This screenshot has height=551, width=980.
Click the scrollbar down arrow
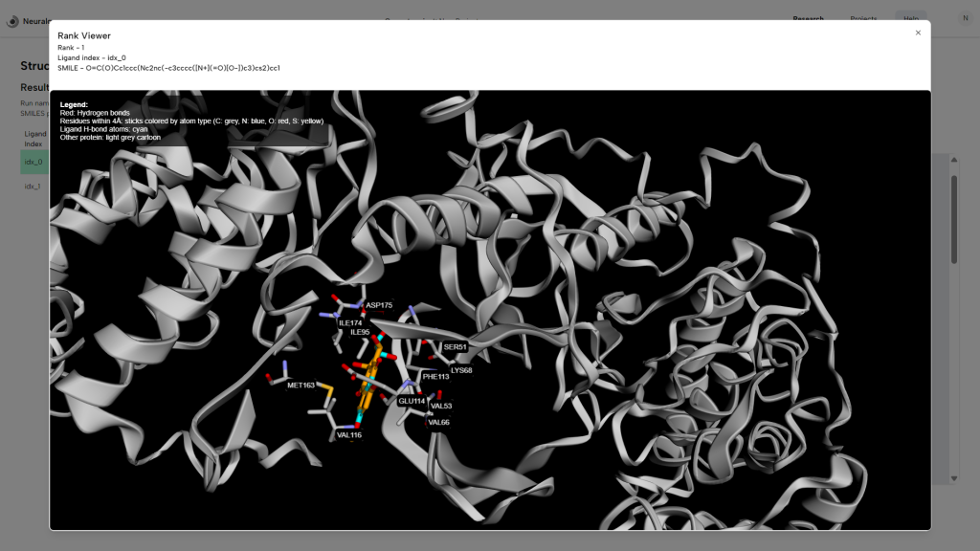953,478
